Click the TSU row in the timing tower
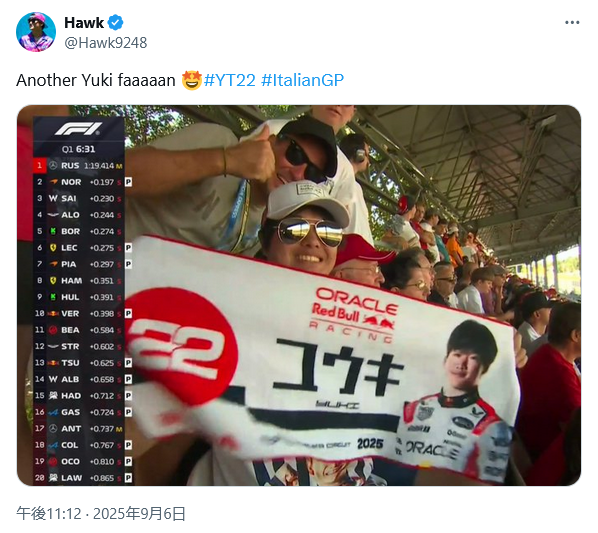This screenshot has width=598, height=533. (x=82, y=363)
